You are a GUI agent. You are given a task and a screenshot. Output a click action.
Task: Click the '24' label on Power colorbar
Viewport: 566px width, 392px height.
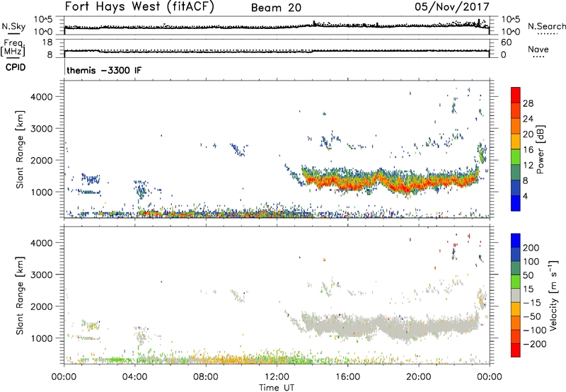pyautogui.click(x=528, y=119)
